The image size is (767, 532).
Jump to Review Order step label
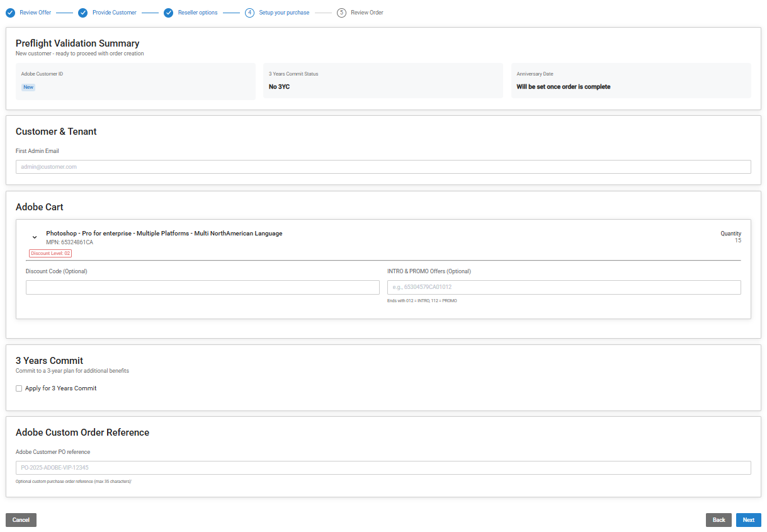pos(367,13)
